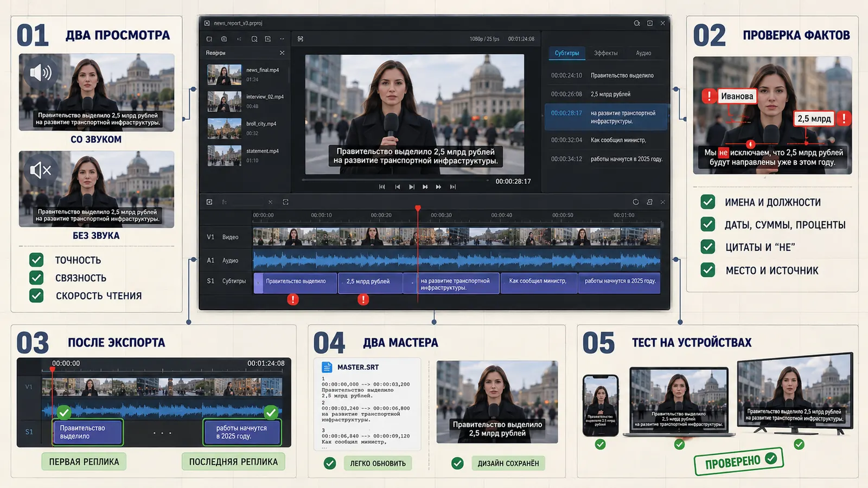
Task: Click the search icon in editor title bar
Action: pos(637,23)
